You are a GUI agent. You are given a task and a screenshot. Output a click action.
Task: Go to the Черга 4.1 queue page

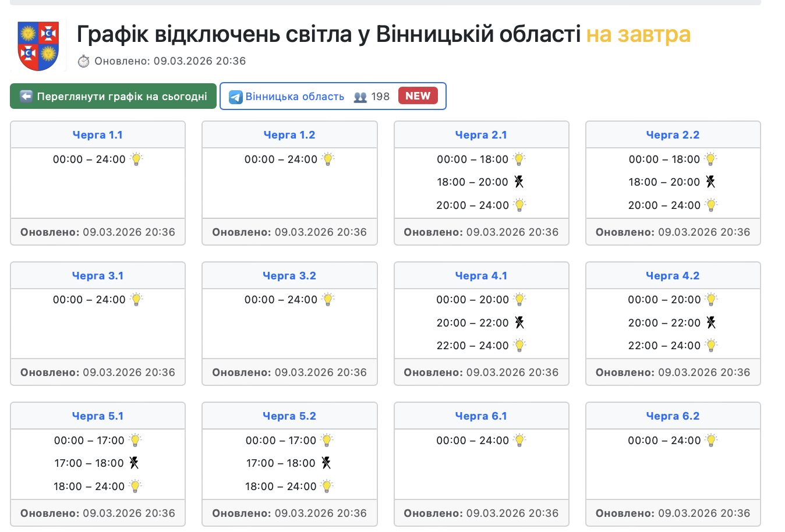(481, 276)
